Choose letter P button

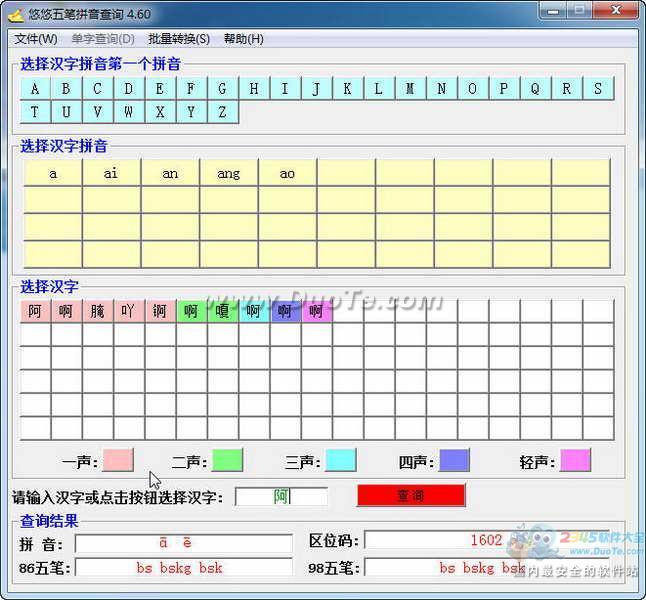(x=505, y=88)
